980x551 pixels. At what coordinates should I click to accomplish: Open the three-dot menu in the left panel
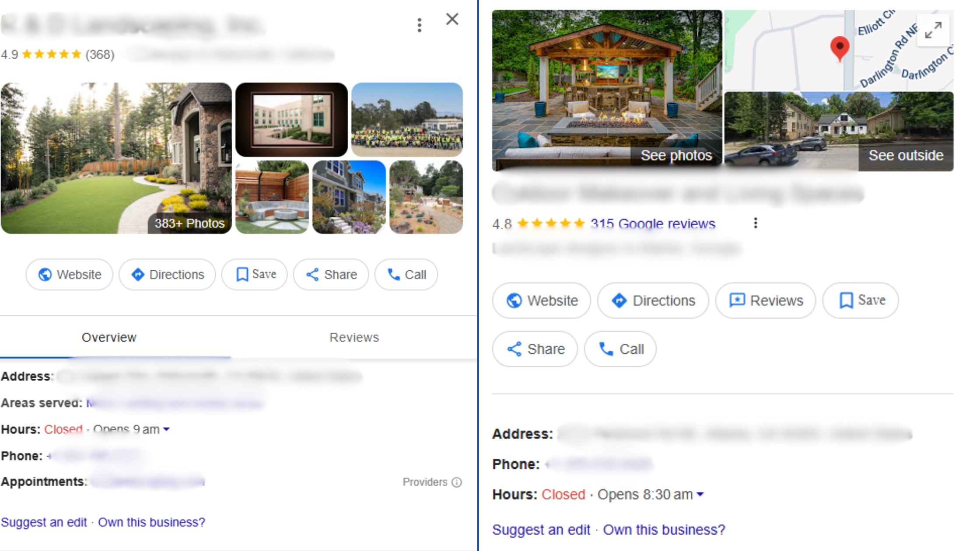click(420, 25)
